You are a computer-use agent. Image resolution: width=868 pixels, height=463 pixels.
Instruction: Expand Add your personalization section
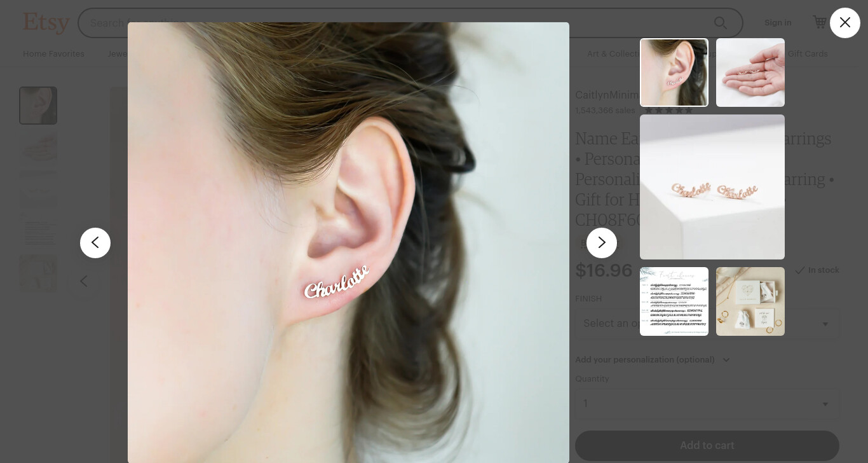point(653,359)
